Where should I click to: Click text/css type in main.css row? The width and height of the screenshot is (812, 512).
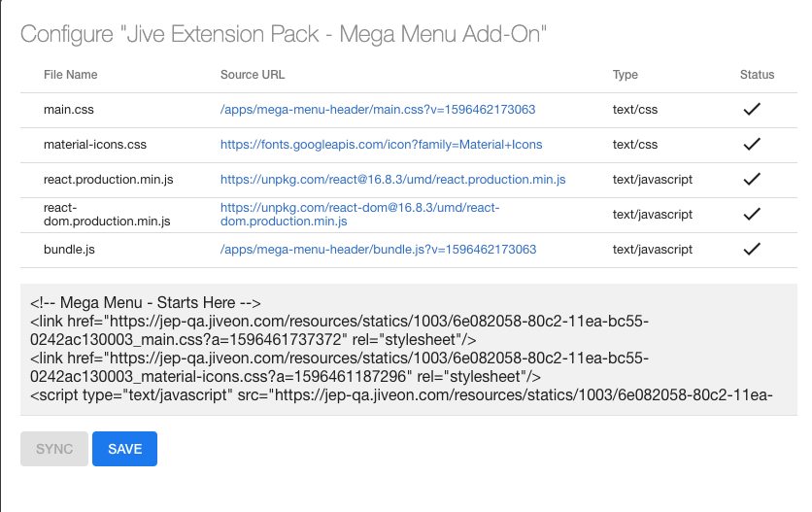coord(635,110)
